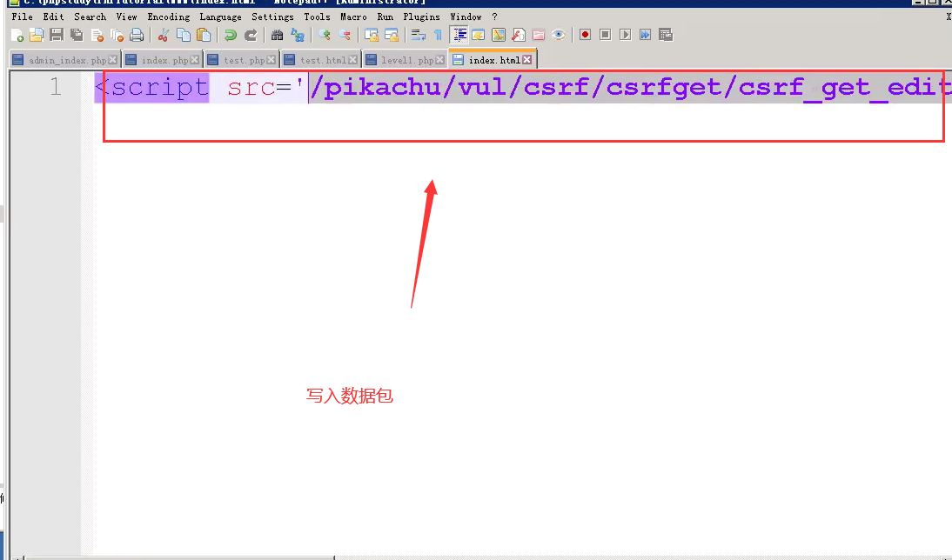Viewport: 952px width, 560px height.
Task: Open the File menu
Action: tap(23, 17)
